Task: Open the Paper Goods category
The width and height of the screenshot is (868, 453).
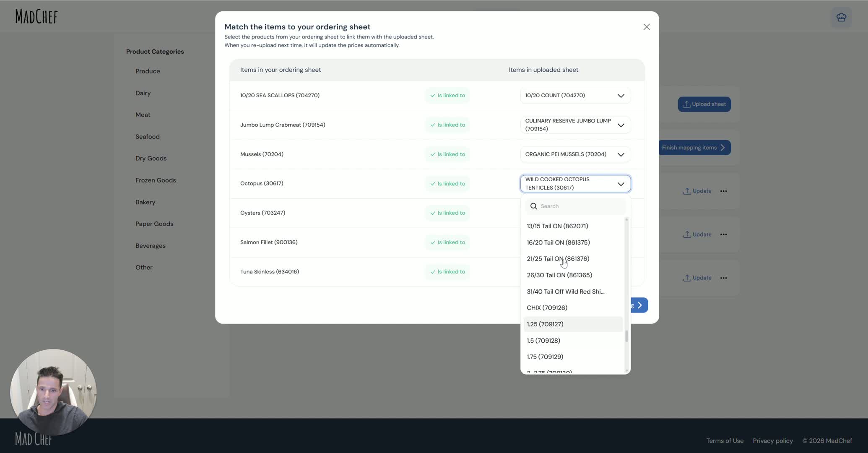Action: tap(154, 224)
